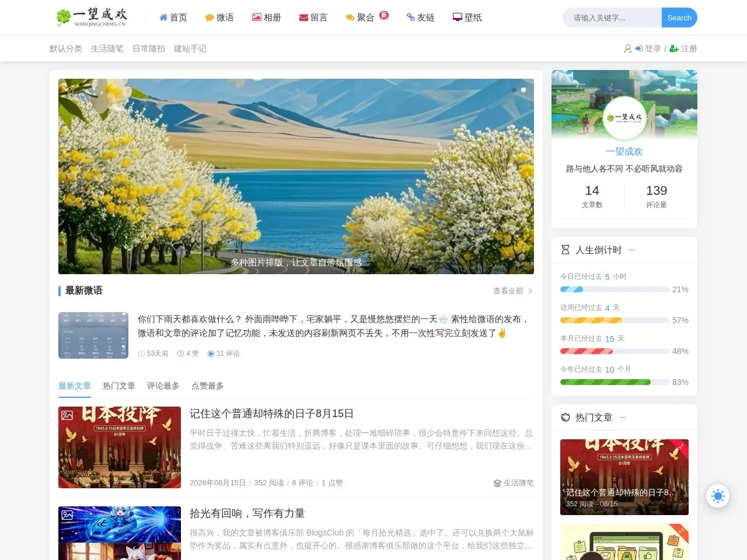Click the search keyword input field

pos(612,17)
